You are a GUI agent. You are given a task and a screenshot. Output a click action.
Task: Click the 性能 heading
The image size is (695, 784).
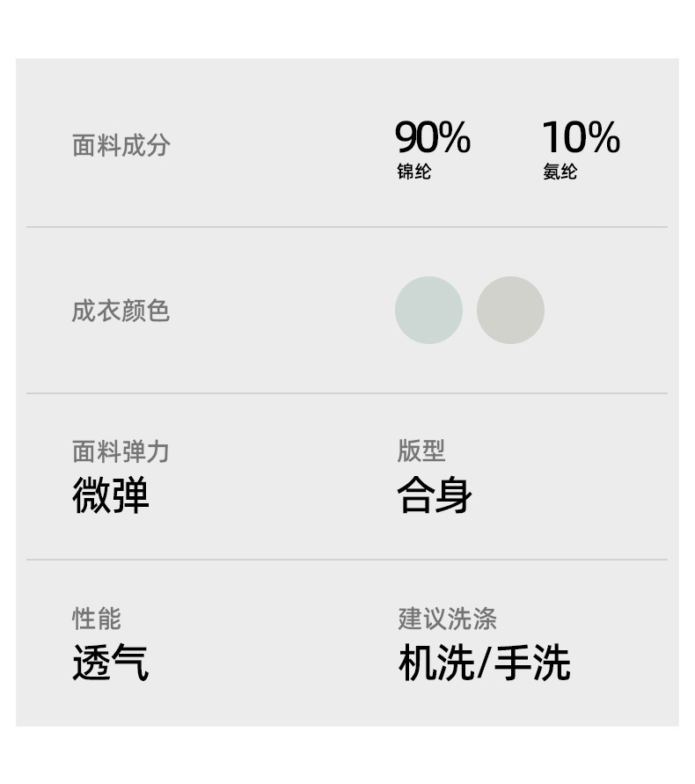(96, 619)
